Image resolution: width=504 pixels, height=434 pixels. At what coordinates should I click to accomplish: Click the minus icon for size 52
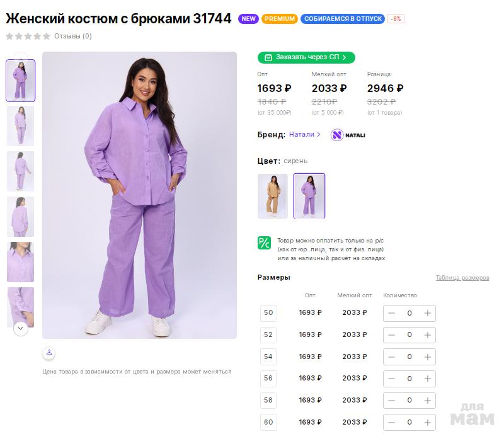coord(392,335)
